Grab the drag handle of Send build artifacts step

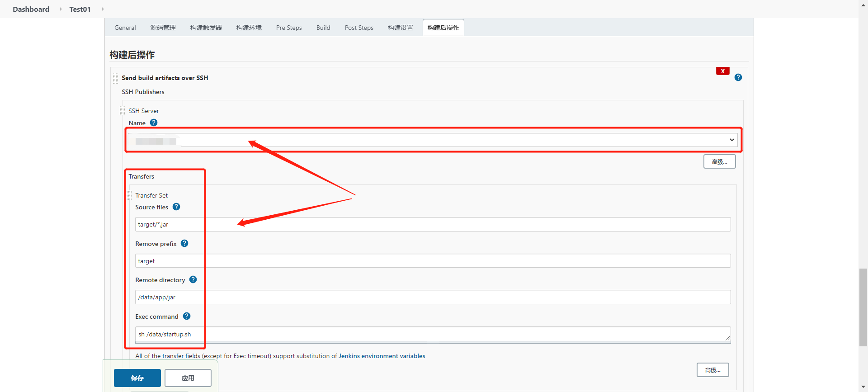[116, 78]
